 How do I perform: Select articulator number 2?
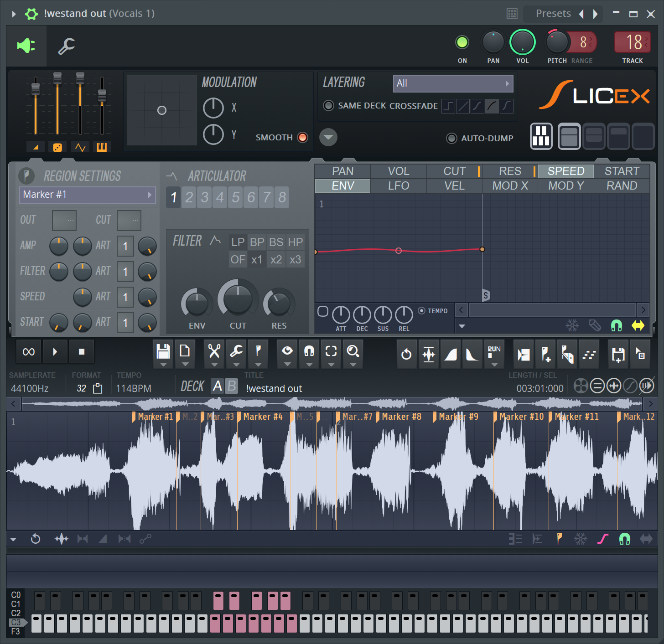click(x=189, y=197)
